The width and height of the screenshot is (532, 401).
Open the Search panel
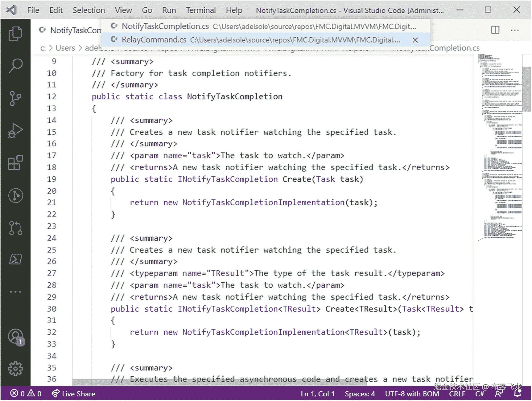pyautogui.click(x=15, y=65)
